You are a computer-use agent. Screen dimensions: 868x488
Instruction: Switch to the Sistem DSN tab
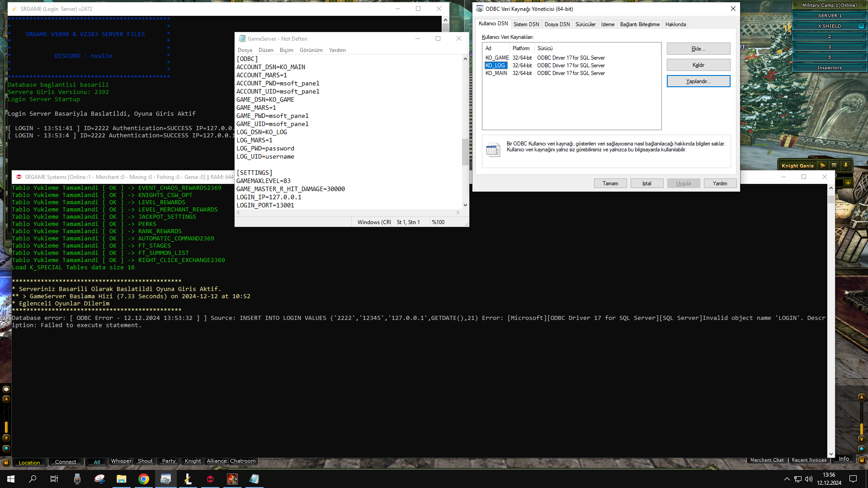click(526, 24)
